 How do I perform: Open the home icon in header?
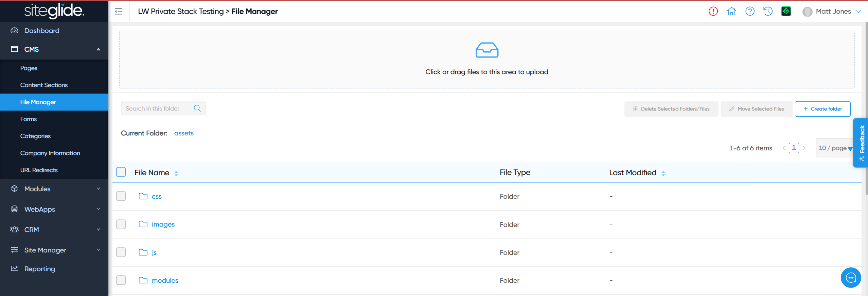[x=731, y=11]
